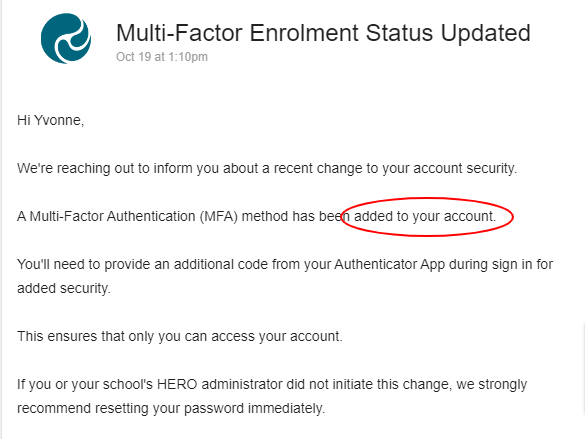Click the line ending added security
The image size is (585, 439).
tap(64, 288)
